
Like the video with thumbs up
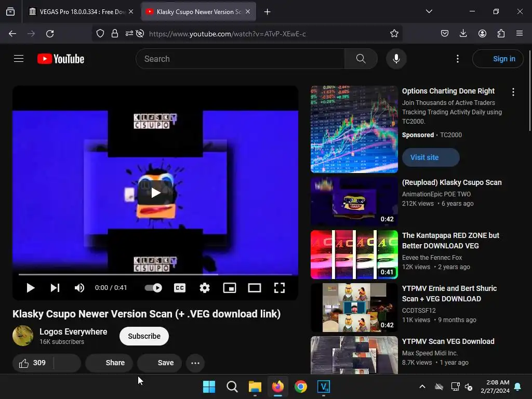pyautogui.click(x=33, y=363)
